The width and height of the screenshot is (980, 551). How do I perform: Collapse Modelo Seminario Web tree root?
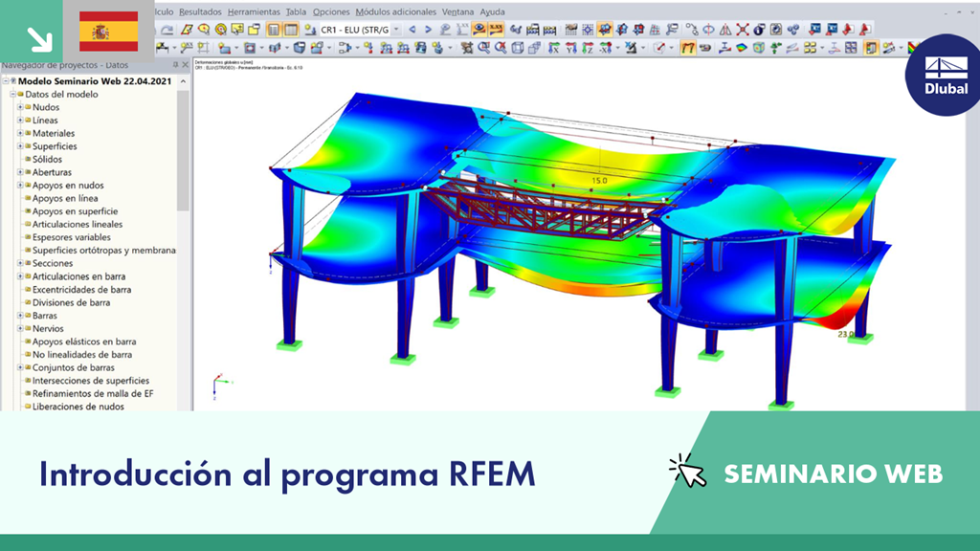pos(6,81)
